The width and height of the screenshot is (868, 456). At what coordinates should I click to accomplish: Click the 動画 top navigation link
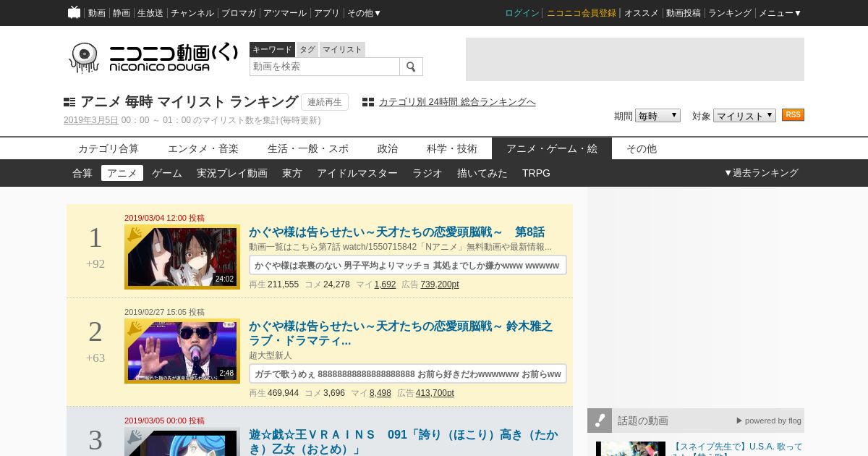point(97,13)
